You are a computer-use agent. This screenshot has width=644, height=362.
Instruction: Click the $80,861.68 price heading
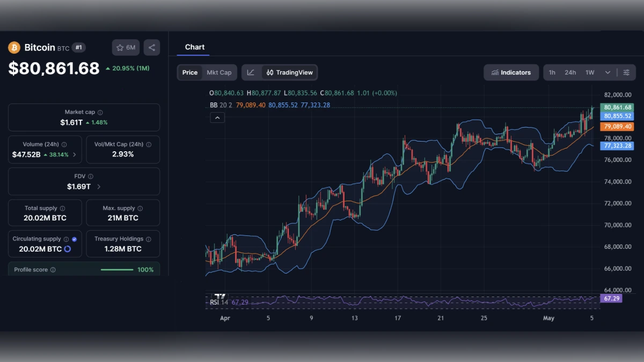[x=54, y=68]
